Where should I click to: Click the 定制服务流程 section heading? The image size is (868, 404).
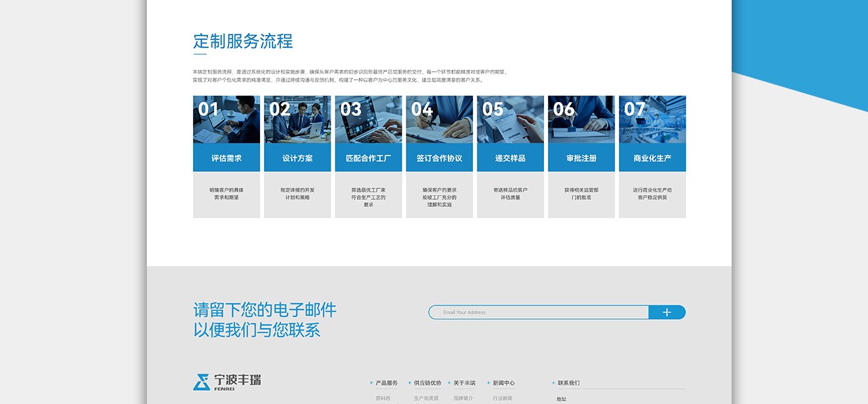tap(243, 41)
